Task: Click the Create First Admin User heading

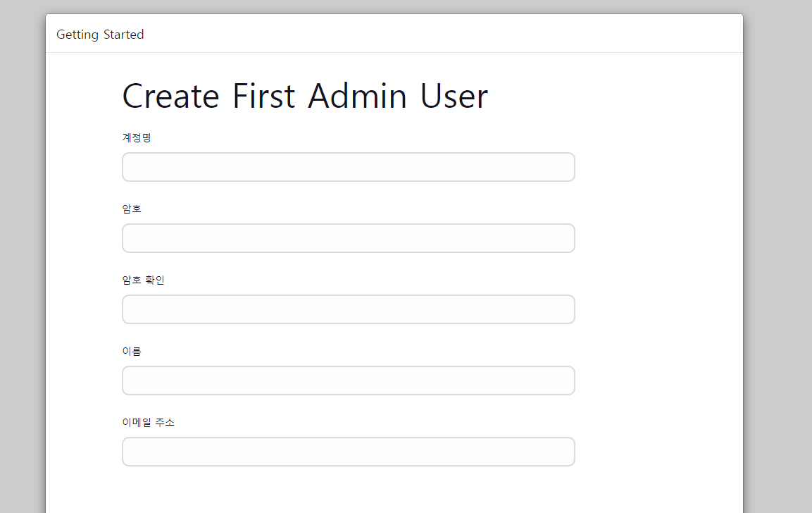Action: click(304, 96)
